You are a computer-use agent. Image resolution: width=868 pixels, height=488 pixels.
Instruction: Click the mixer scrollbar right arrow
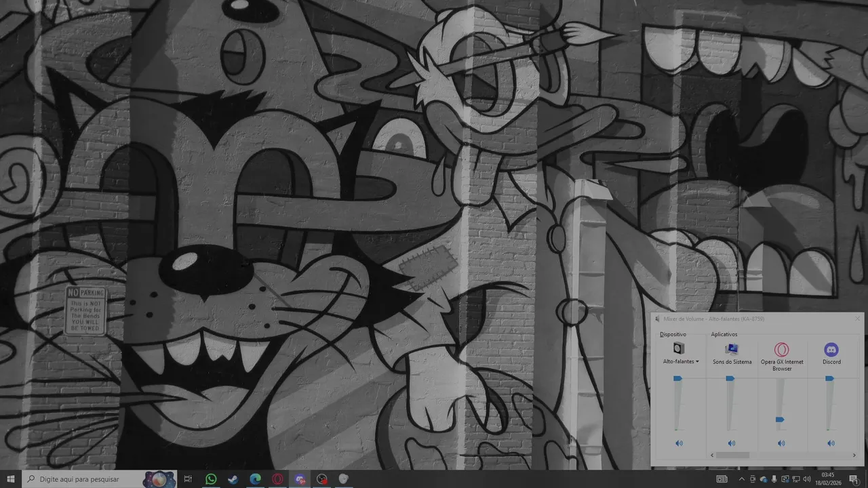click(x=854, y=455)
